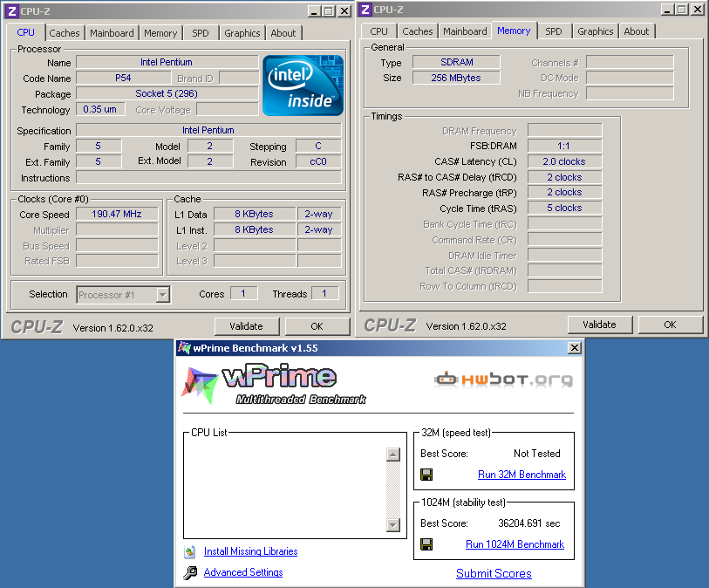Open Install Missing Libraries link
This screenshot has width=709, height=588.
click(x=250, y=551)
